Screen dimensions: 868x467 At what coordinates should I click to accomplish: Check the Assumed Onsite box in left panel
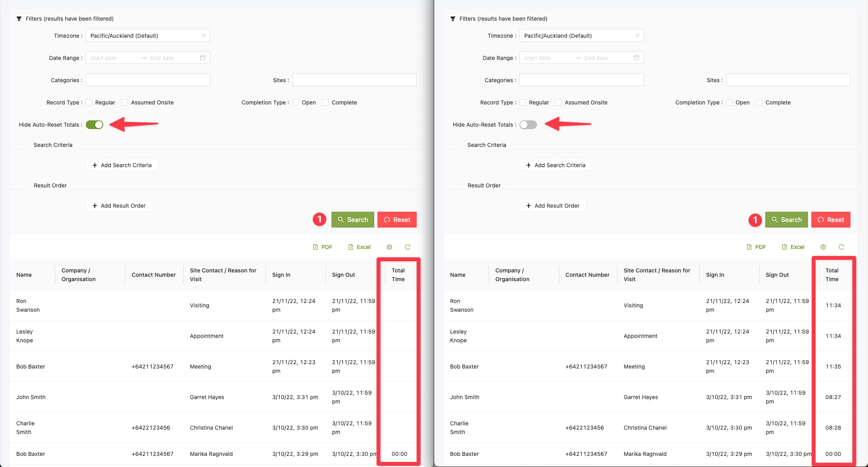tap(125, 102)
